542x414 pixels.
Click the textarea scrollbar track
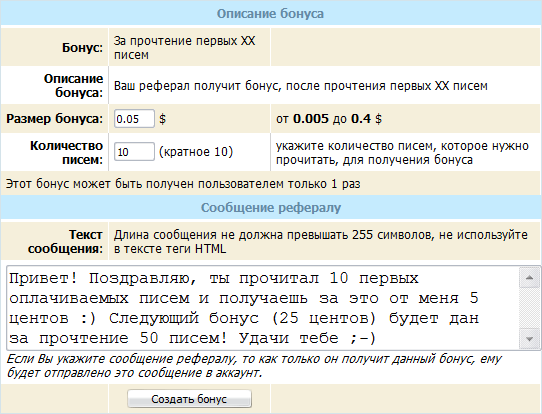click(x=529, y=308)
